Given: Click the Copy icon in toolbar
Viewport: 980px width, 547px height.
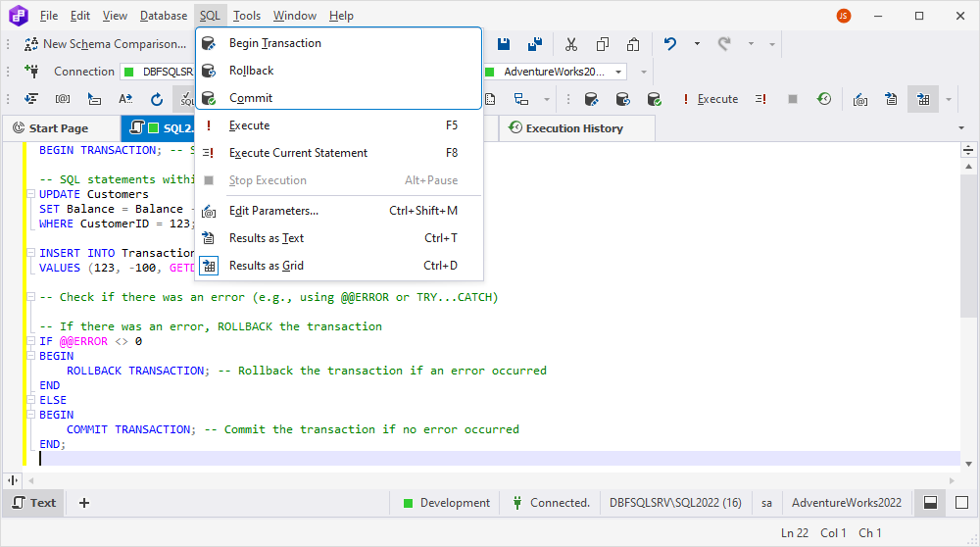Looking at the screenshot, I should point(602,44).
